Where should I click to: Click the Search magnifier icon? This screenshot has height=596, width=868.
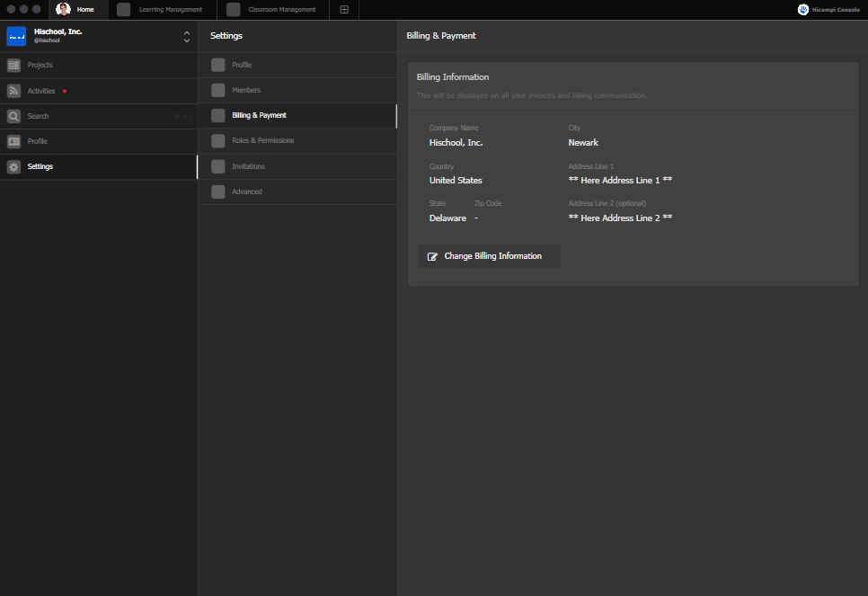point(13,116)
